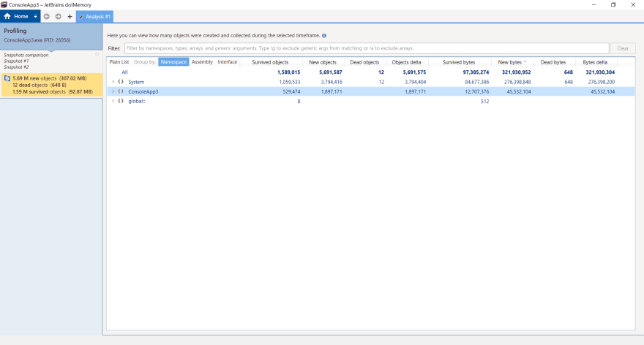Sort by Bytes delta column
This screenshot has width=644, height=345.
(x=595, y=62)
